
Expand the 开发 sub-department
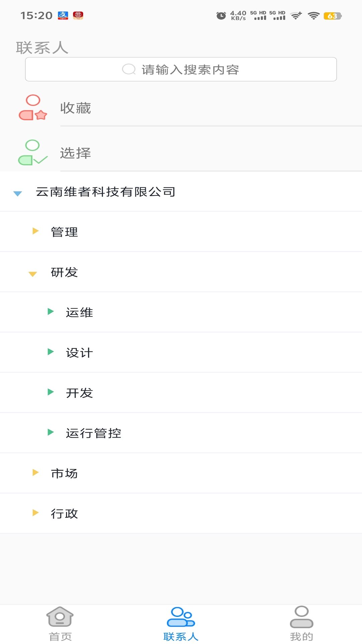coord(51,392)
